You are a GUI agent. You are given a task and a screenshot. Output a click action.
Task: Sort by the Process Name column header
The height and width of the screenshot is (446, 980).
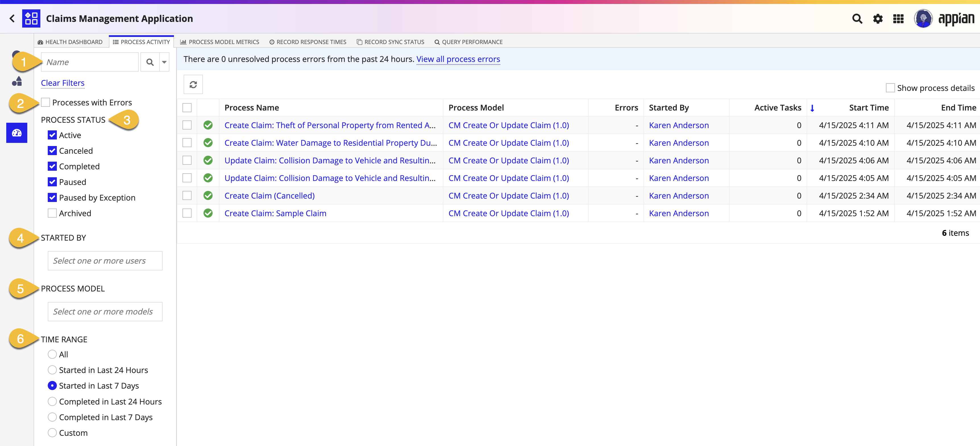click(x=252, y=108)
